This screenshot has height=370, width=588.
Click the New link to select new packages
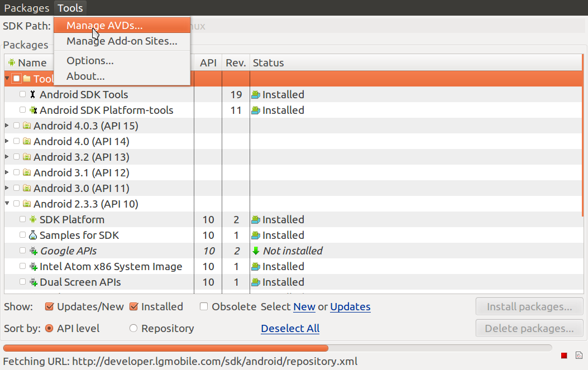coord(304,307)
